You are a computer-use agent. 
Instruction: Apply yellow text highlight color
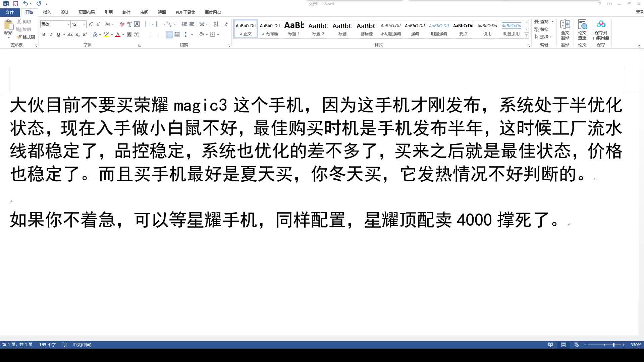pyautogui.click(x=106, y=35)
